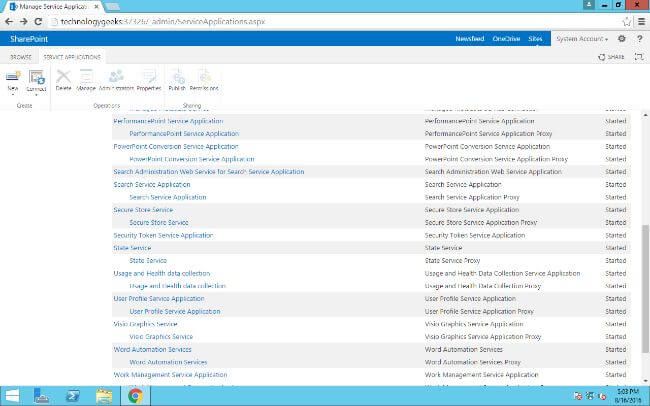Open User Profile Service Application parent link

(159, 299)
